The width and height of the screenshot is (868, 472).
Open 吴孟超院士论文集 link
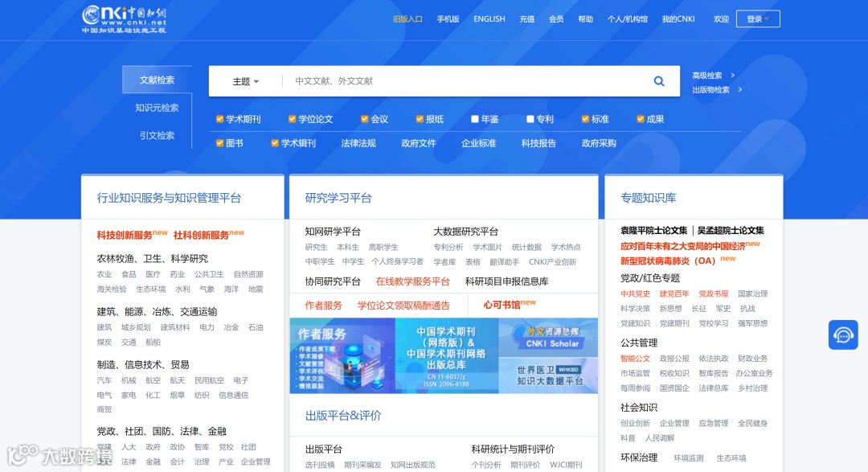tap(731, 231)
